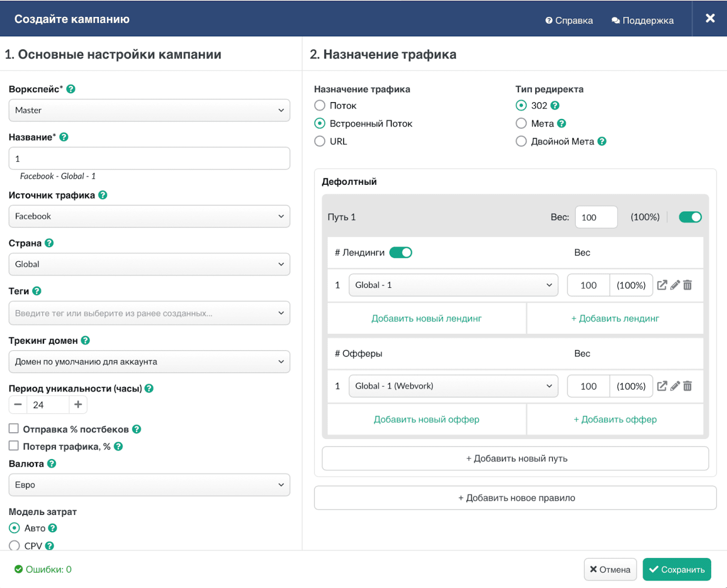727x588 pixels.
Task: Open Источник трафика dropdown Facebook
Action: click(150, 216)
